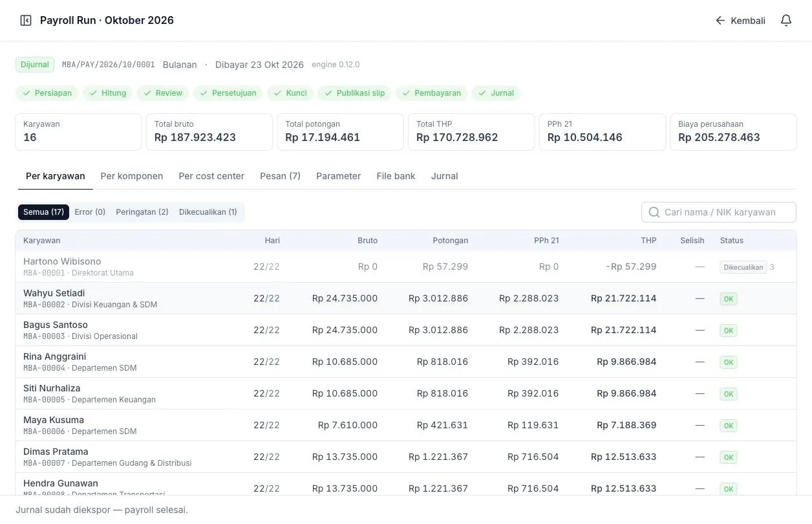
Task: Switch to Per cost center tab
Action: tap(211, 176)
